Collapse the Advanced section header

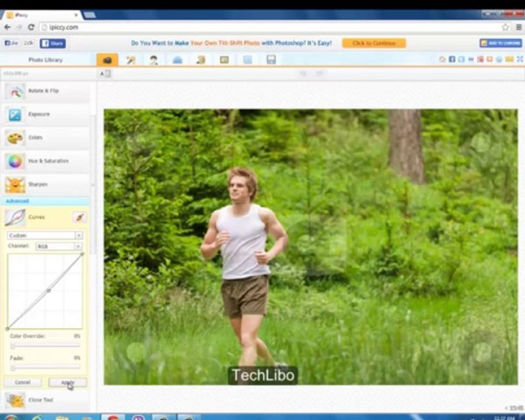45,201
